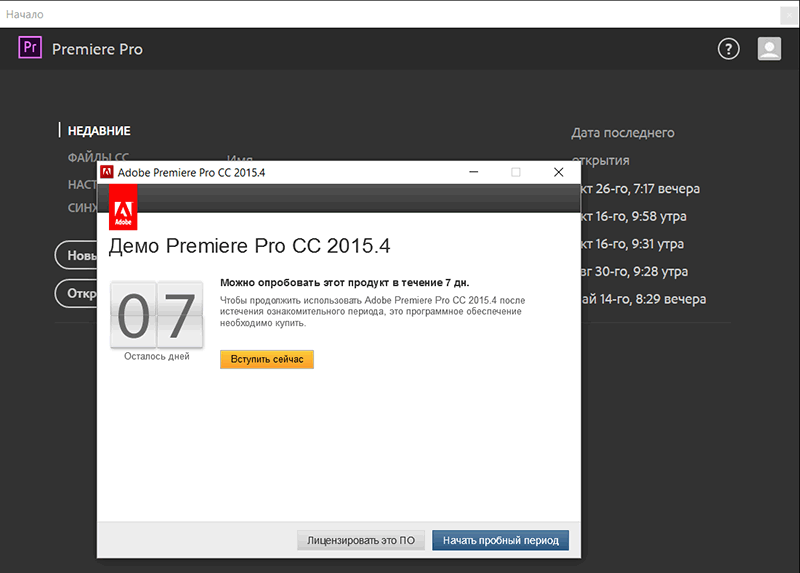
Task: Click the partially hidden 'Нов...' project button
Action: [76, 255]
